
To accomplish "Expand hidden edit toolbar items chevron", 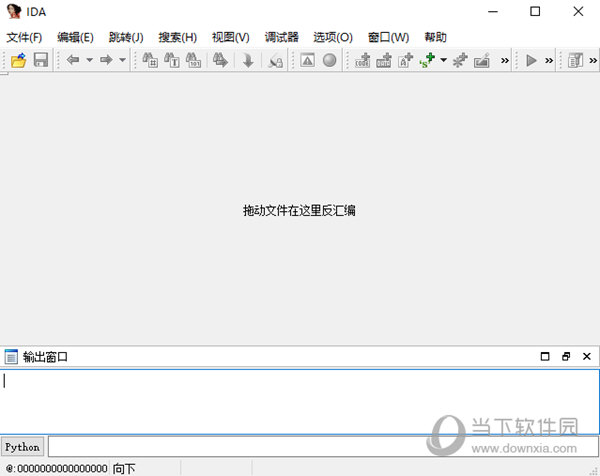I will click(505, 60).
